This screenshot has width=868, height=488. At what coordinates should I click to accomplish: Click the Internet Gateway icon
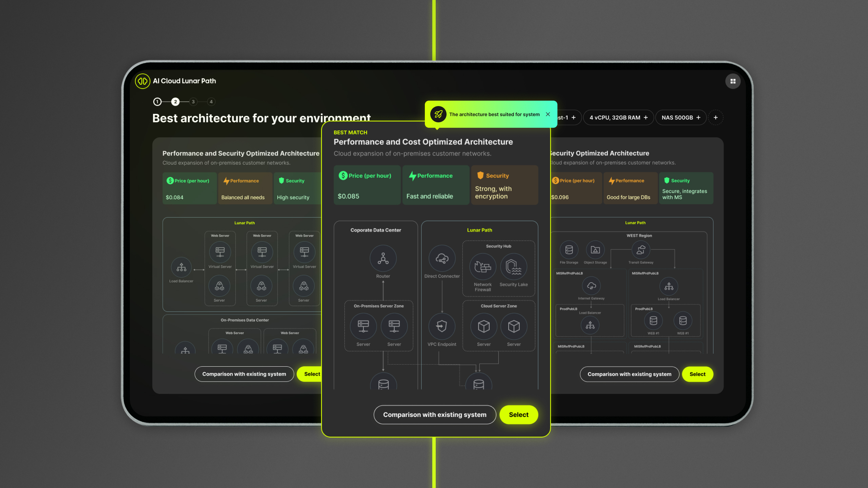591,286
